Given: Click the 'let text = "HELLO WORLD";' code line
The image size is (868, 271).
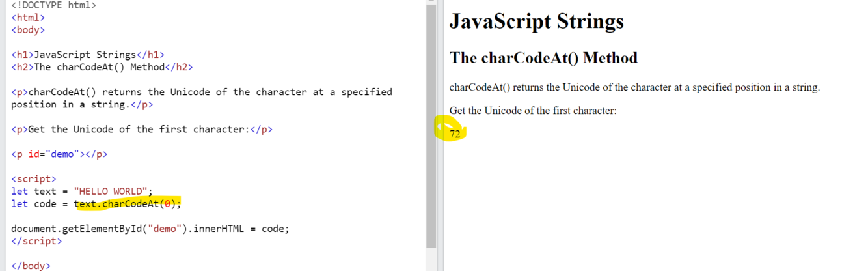Looking at the screenshot, I should [x=82, y=191].
